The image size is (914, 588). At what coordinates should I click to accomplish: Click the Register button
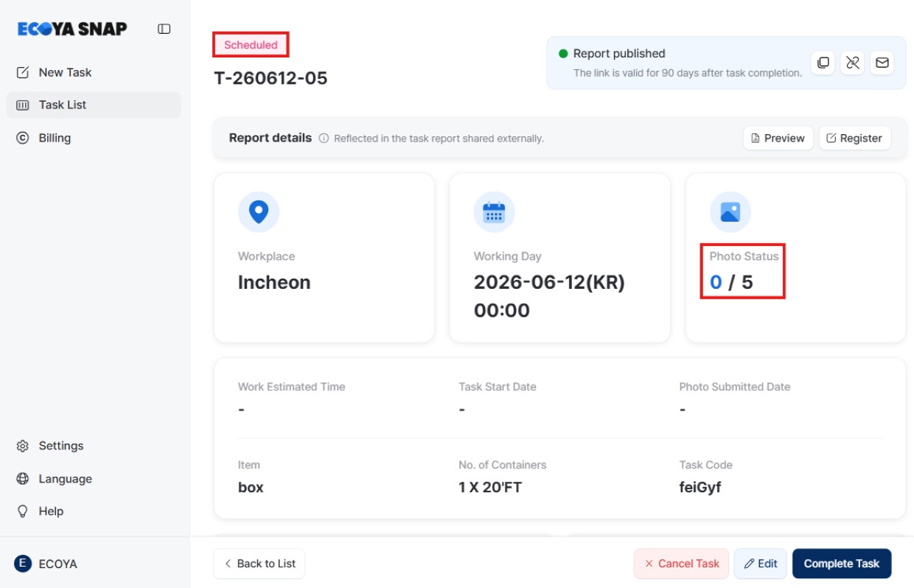(x=855, y=138)
